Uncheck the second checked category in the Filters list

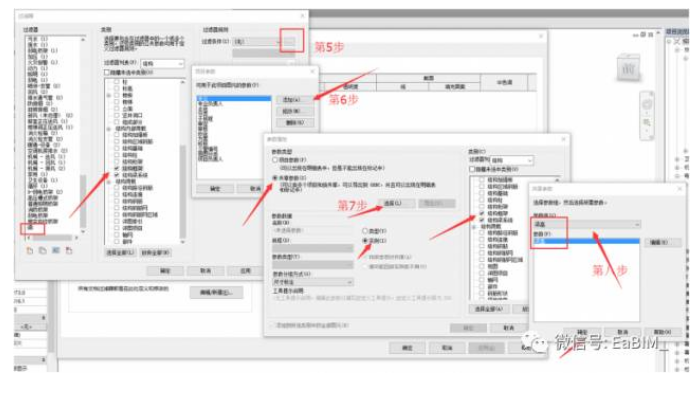point(116,175)
